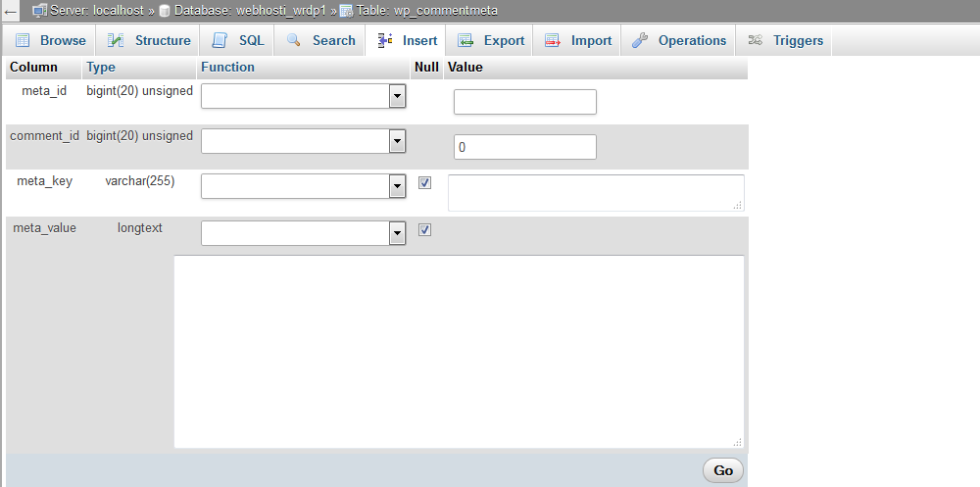Toggle the Null checkbox for meta_key
980x487 pixels.
424,182
